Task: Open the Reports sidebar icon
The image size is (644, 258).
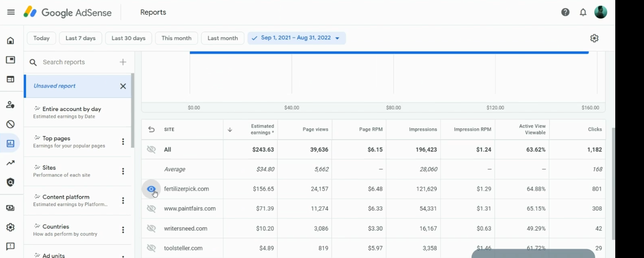Action: pyautogui.click(x=10, y=143)
